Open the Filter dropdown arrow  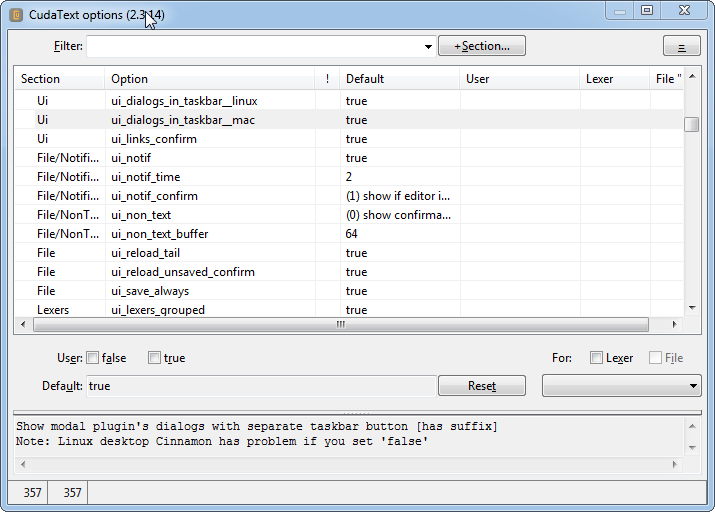point(428,47)
